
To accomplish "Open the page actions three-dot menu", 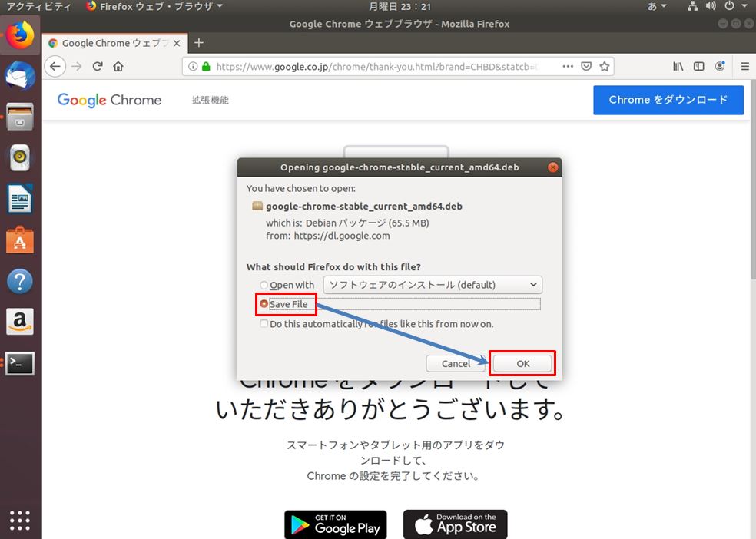I will 568,67.
